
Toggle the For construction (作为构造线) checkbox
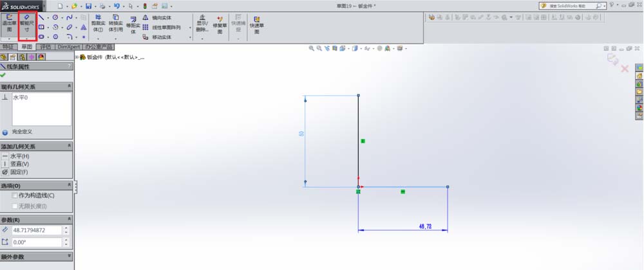(15, 195)
